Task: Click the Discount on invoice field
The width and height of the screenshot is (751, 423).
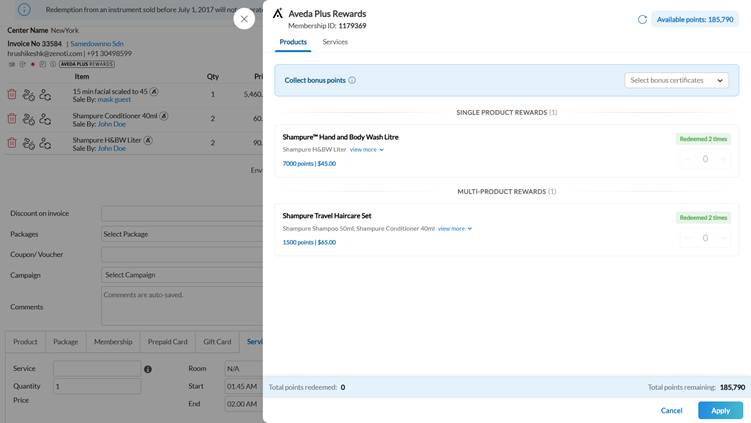Action: click(x=182, y=214)
